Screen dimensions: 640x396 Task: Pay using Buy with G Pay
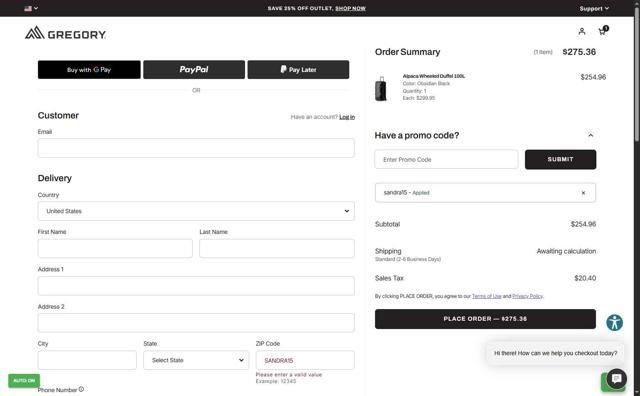(89, 69)
